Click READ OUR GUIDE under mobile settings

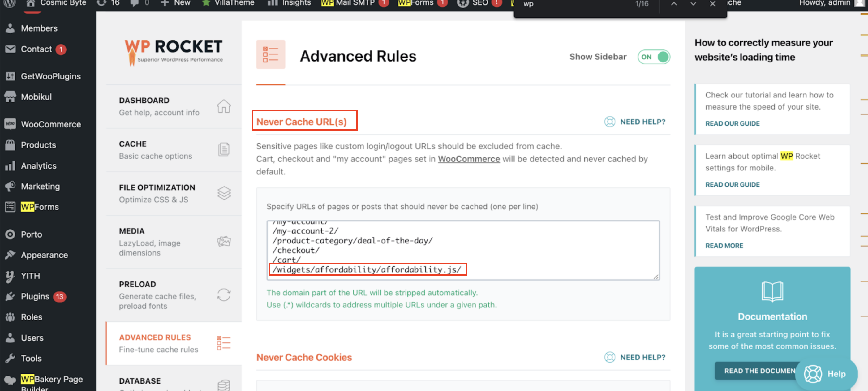click(732, 184)
